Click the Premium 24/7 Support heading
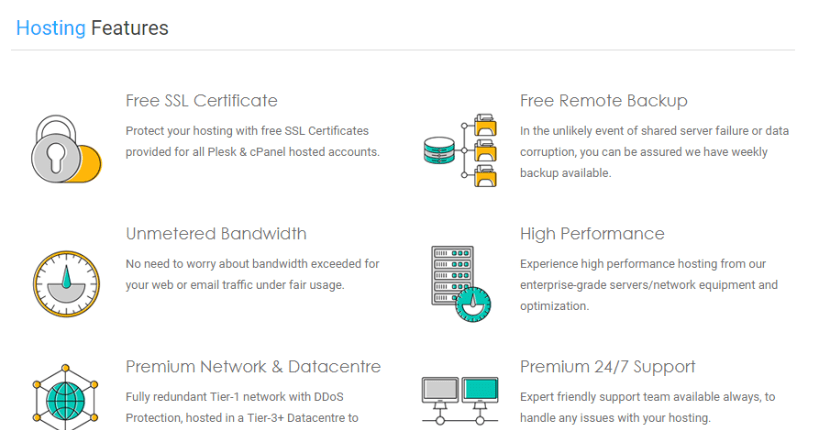The image size is (830, 430). (608, 366)
